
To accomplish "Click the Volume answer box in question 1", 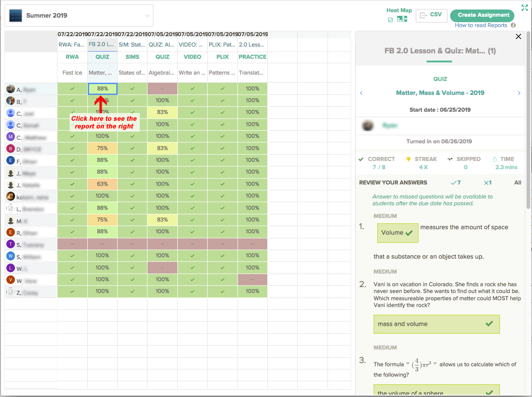I will [398, 233].
